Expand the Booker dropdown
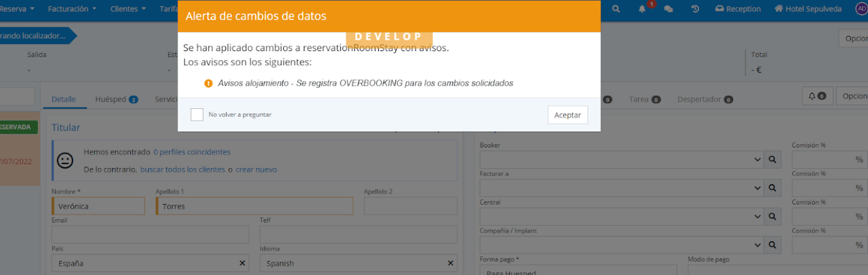This screenshot has width=868, height=275. (758, 159)
